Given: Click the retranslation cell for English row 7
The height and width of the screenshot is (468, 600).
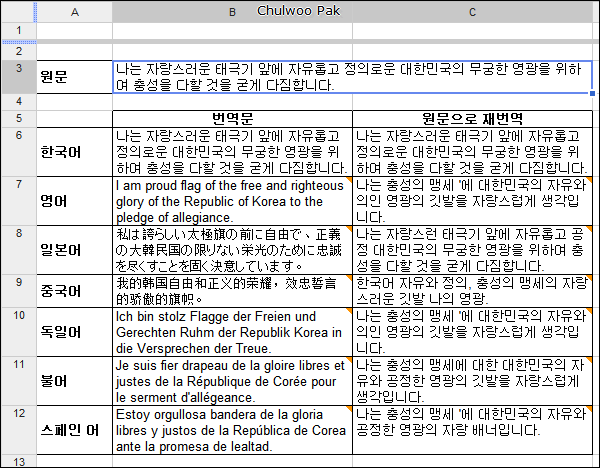Looking at the screenshot, I should tap(472, 201).
